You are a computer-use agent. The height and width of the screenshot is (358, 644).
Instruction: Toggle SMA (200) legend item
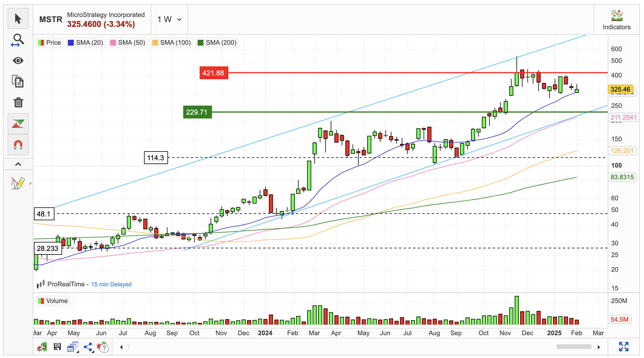pos(217,43)
